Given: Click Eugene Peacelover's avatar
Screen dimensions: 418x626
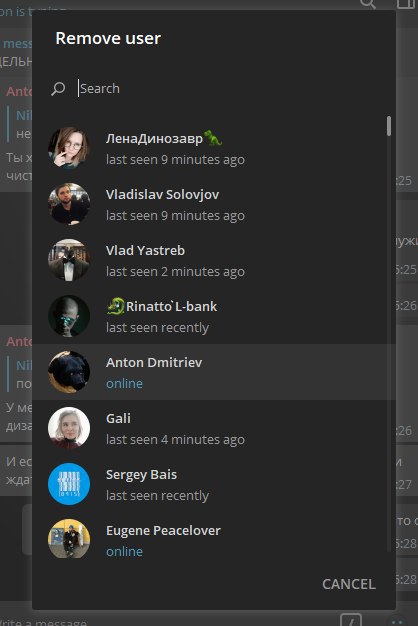Looking at the screenshot, I should coord(69,540).
